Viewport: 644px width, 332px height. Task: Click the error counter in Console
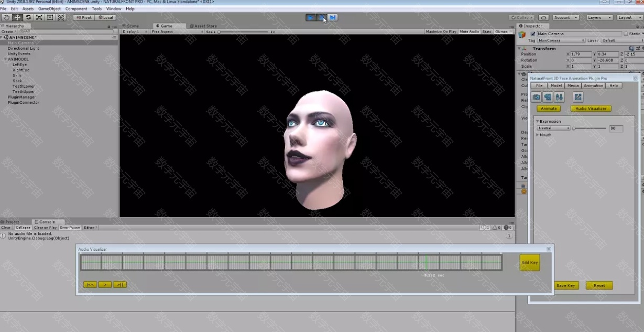(508, 228)
